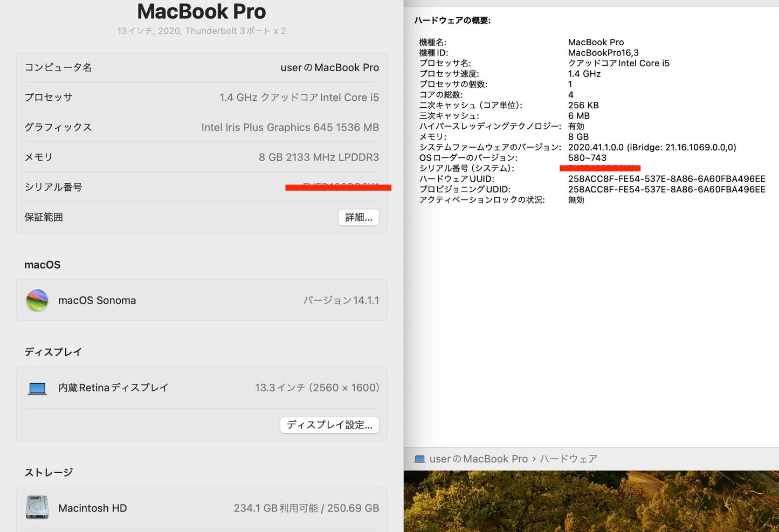The image size is (779, 532).
Task: Click the プロセッサ value 1.4 GHz Intel Core i5
Action: click(x=299, y=98)
